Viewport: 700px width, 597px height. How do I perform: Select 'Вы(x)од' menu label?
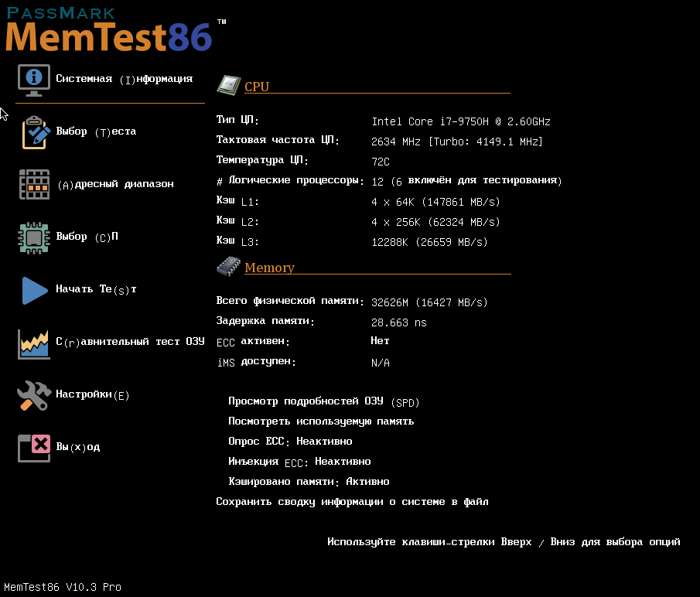77,447
